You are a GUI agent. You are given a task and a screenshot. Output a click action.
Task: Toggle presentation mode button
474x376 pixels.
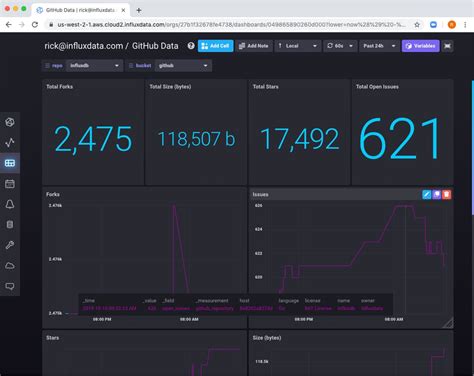pos(447,46)
